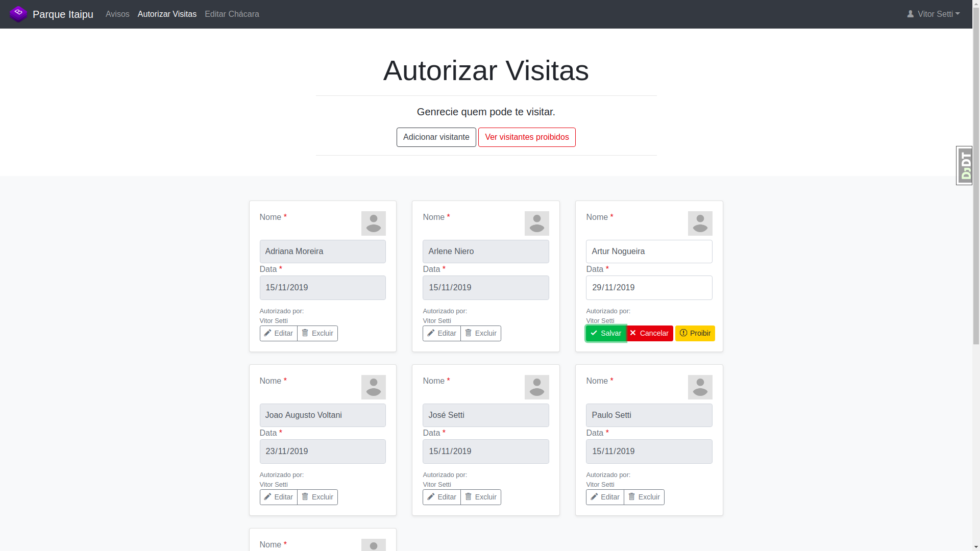980x551 pixels.
Task: Click Arlene Niero's avatar placeholder
Action: [x=537, y=223]
